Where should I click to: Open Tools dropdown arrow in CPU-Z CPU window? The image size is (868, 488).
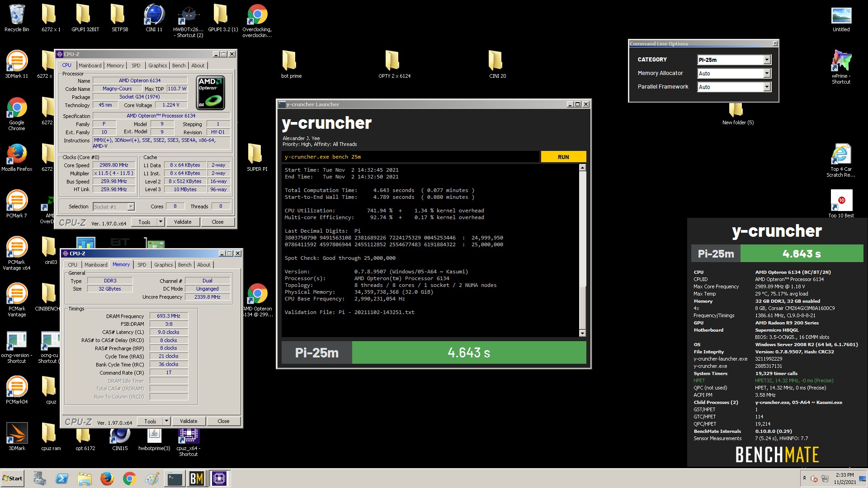160,222
